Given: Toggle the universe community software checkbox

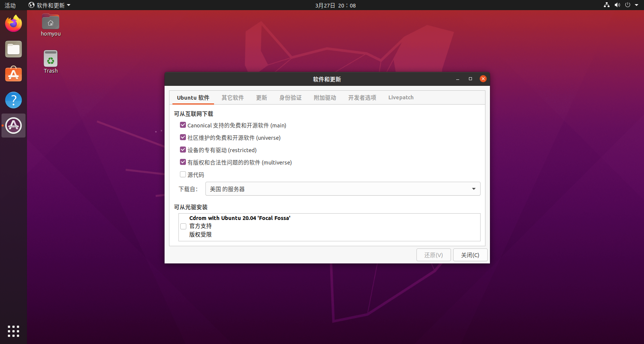Looking at the screenshot, I should [x=183, y=137].
